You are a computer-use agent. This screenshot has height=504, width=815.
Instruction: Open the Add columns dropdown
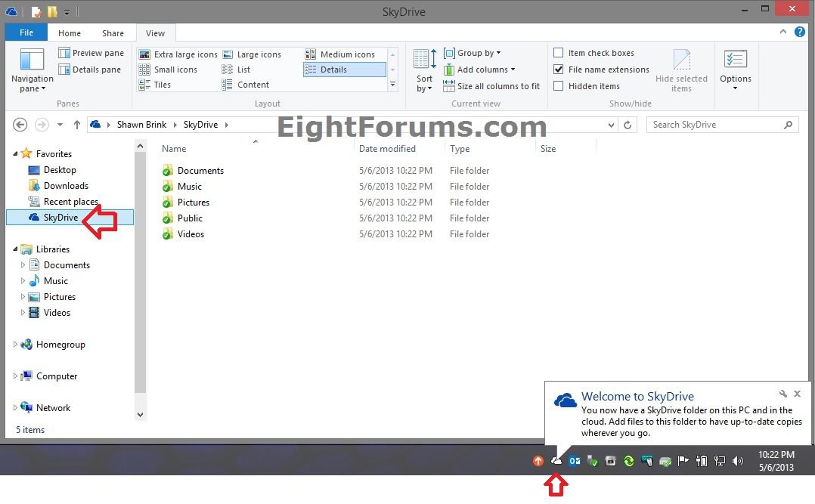click(482, 69)
